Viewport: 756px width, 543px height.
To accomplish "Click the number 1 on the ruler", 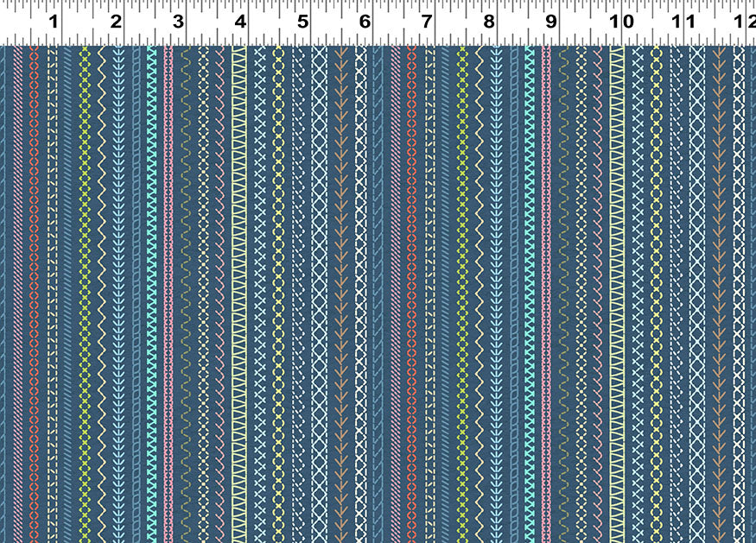I will click(x=54, y=21).
